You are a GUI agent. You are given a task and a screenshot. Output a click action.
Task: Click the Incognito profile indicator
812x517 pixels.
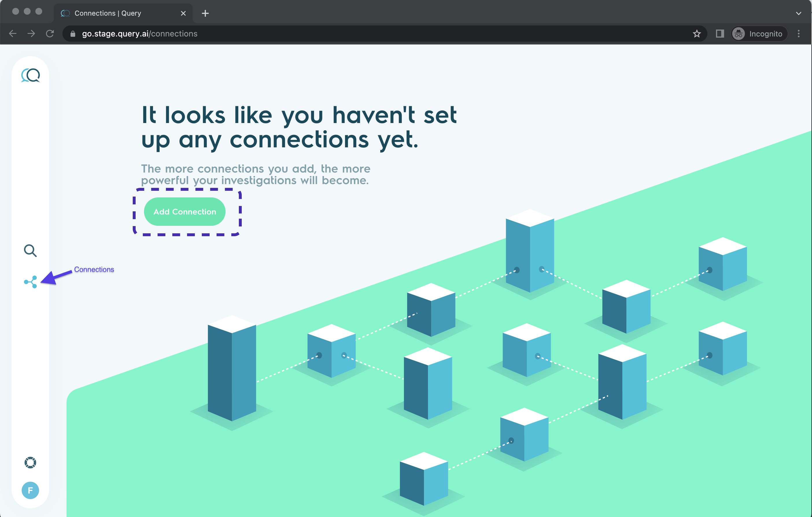click(759, 34)
